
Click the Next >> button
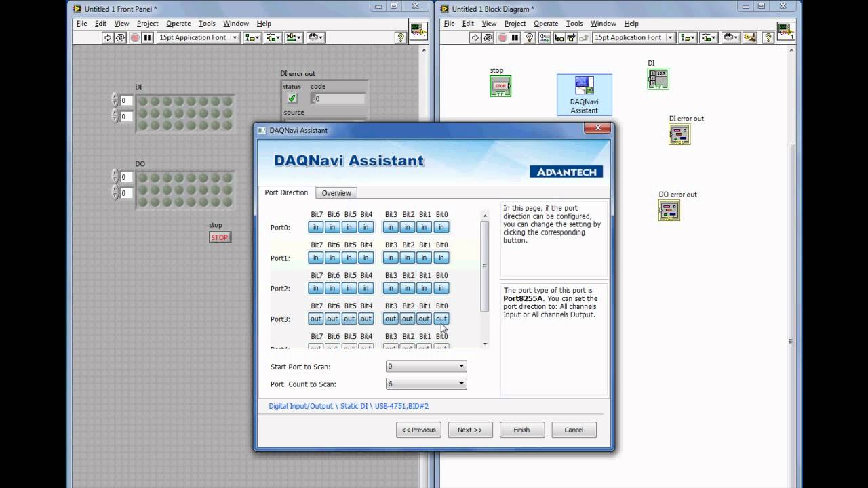[x=470, y=430]
